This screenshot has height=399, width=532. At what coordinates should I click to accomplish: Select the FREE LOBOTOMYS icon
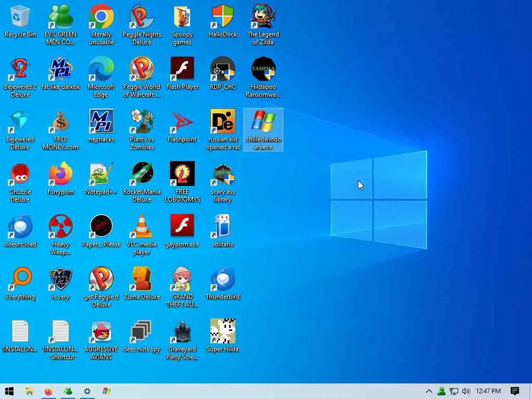182,182
